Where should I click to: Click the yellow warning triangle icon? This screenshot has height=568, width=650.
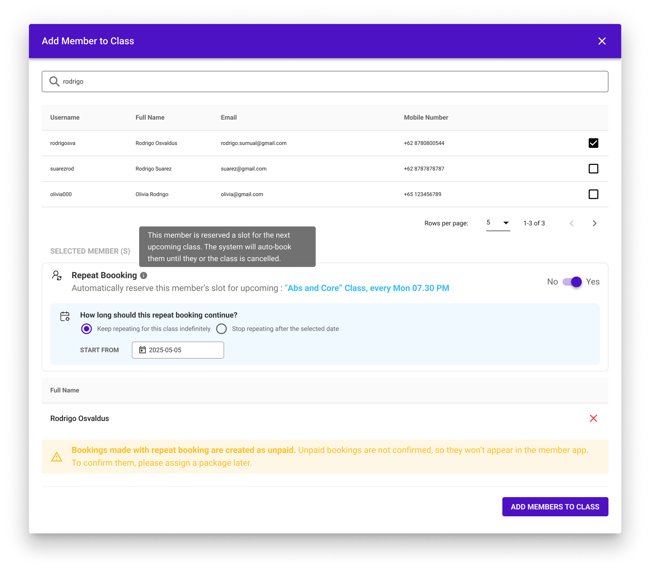pos(57,457)
